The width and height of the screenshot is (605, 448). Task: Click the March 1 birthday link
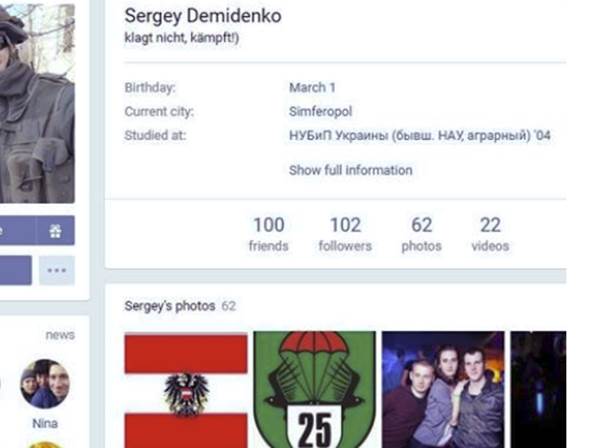click(312, 88)
